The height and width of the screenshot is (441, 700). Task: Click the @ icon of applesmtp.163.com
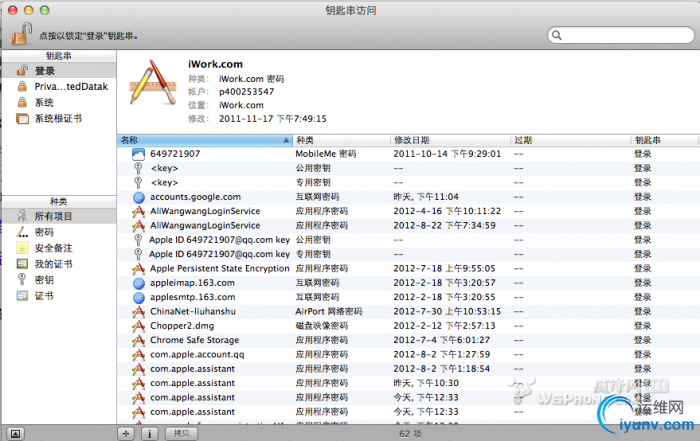[x=139, y=297]
